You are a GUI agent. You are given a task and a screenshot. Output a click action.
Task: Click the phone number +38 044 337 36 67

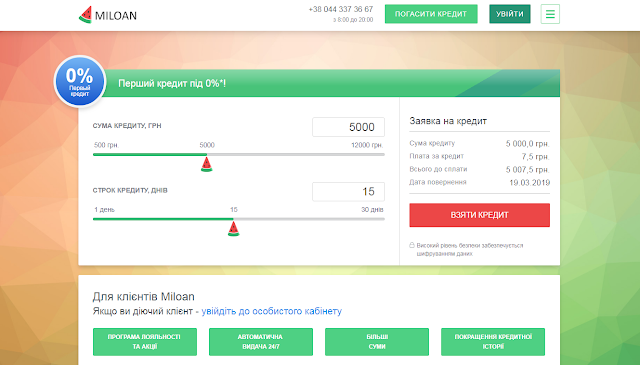click(x=341, y=9)
